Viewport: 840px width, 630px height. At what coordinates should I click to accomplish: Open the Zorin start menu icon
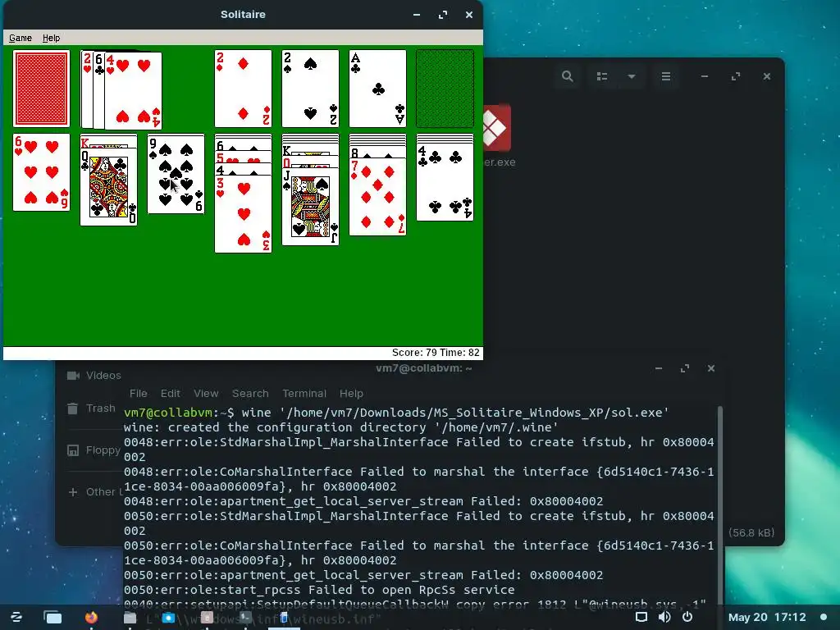coord(16,617)
